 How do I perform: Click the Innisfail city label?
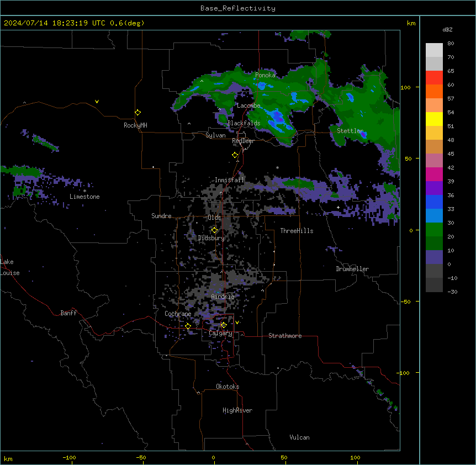pyautogui.click(x=229, y=180)
